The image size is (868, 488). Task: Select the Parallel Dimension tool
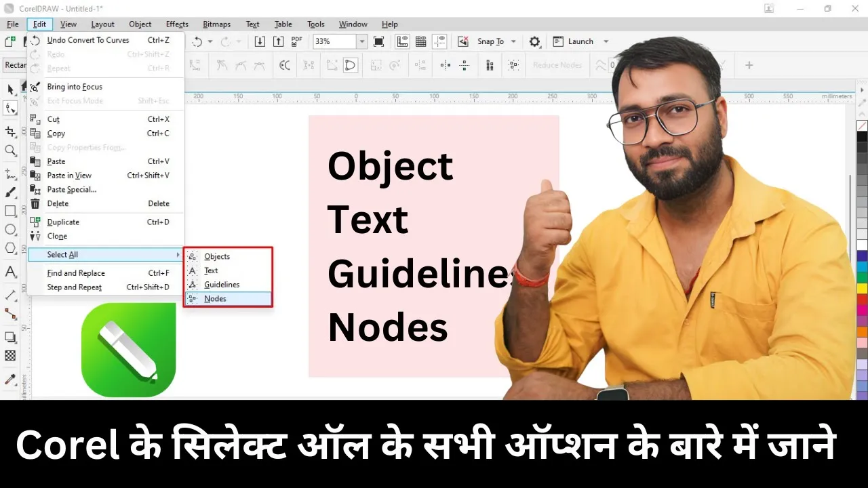[10, 295]
